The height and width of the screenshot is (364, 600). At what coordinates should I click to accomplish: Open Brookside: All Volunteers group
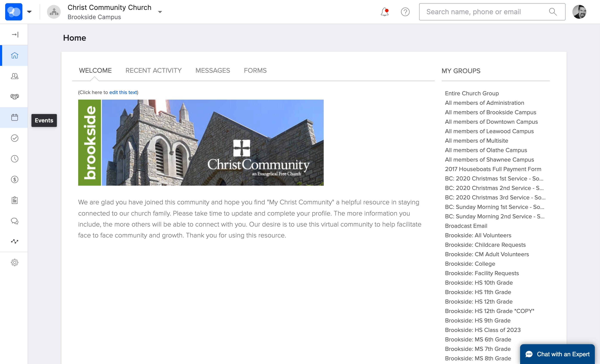(x=478, y=236)
